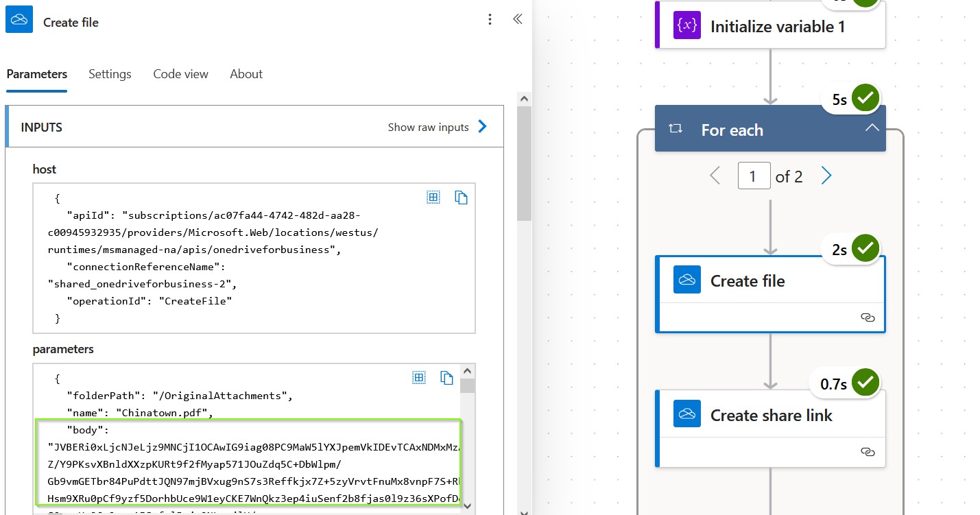Click the green success check on For each
Screen dimensions: 980x515
(865, 98)
